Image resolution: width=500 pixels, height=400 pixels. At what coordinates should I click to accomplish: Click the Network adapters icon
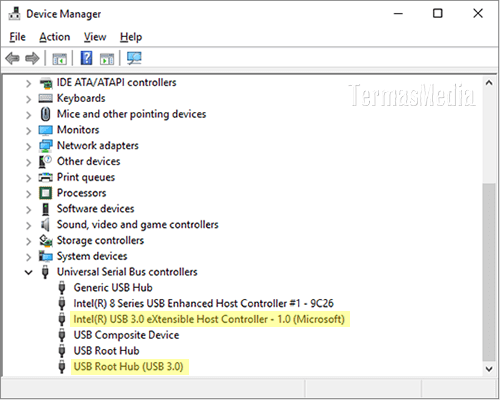[46, 146]
